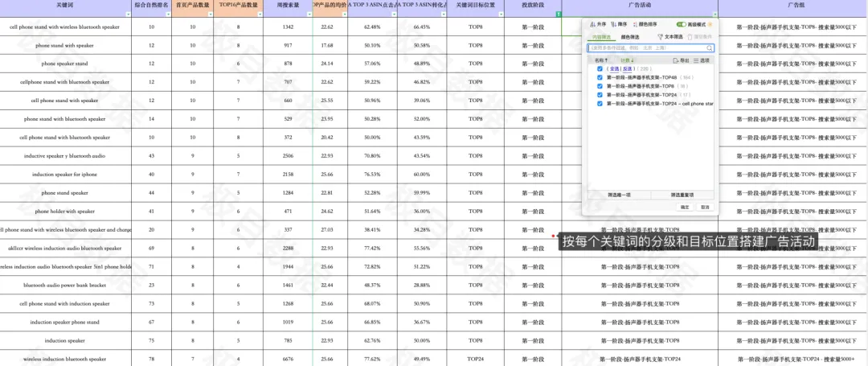Select click share value 62.48%
This screenshot has height=366, width=868.
373,27
